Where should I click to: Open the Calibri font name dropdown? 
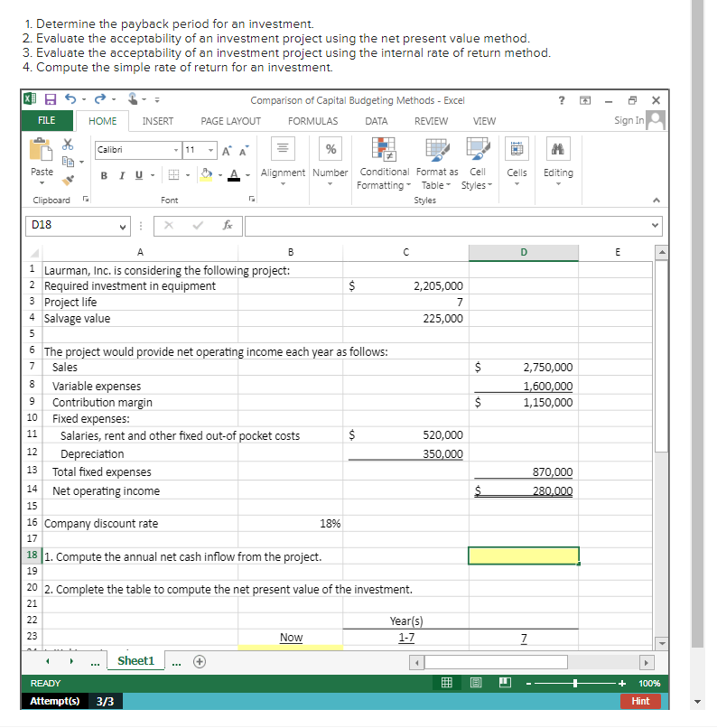point(176,150)
